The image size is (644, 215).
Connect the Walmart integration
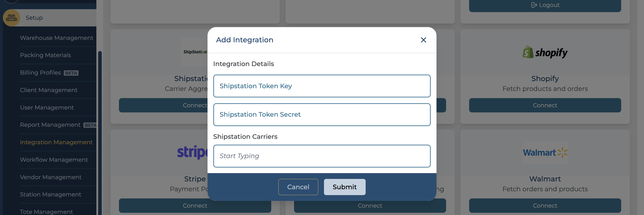click(x=545, y=206)
